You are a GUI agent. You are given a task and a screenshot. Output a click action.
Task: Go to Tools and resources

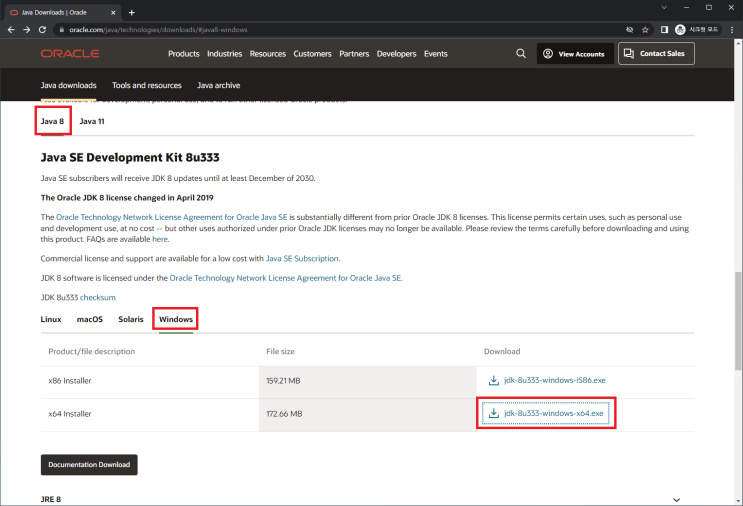coord(147,85)
